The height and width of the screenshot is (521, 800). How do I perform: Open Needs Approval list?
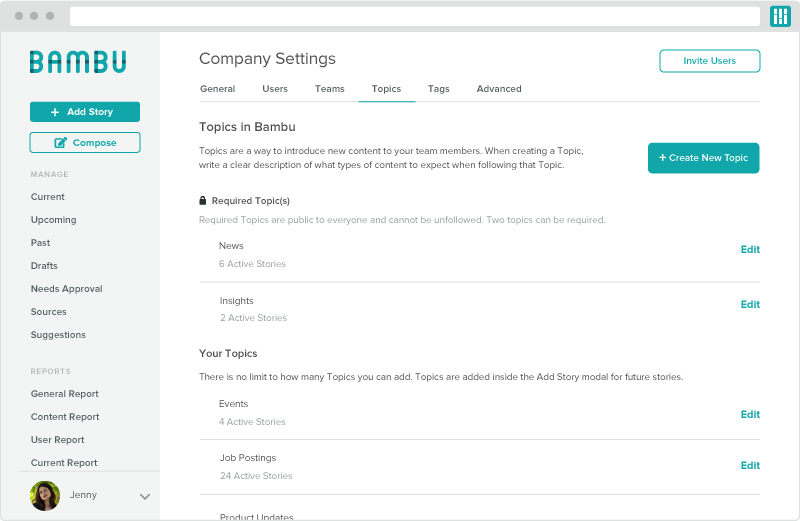click(x=66, y=289)
